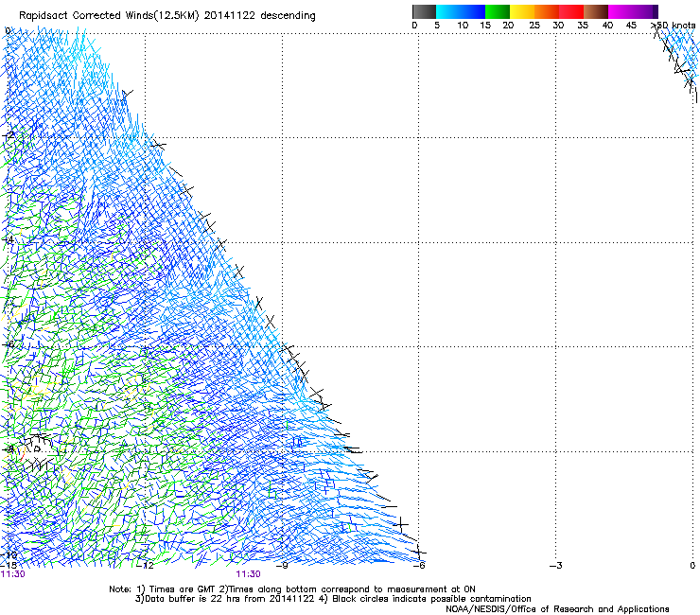Click the purple "11:30" time below the -15 label

[x=13, y=574]
